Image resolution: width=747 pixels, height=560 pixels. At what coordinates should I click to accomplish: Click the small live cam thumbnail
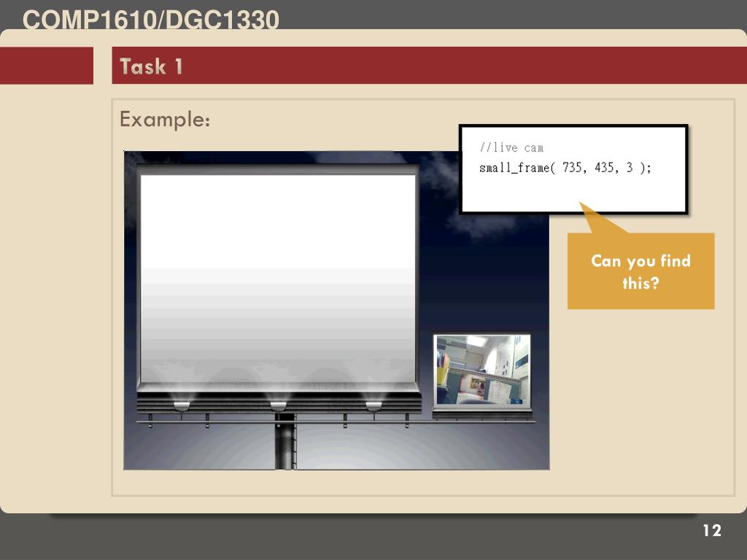click(x=482, y=370)
